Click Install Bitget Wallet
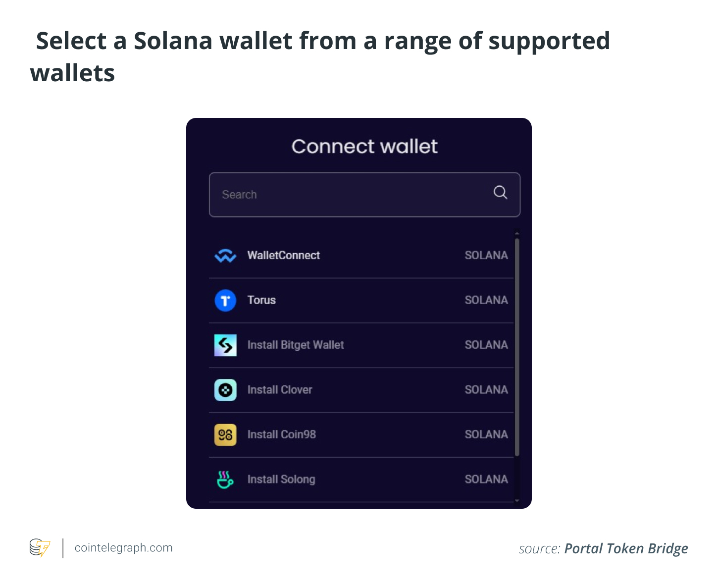The image size is (718, 588). coord(296,345)
